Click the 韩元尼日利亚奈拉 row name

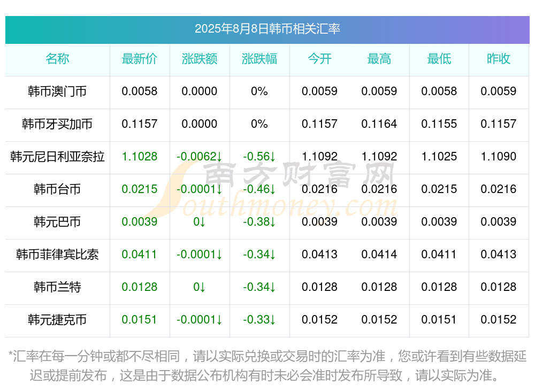click(57, 157)
